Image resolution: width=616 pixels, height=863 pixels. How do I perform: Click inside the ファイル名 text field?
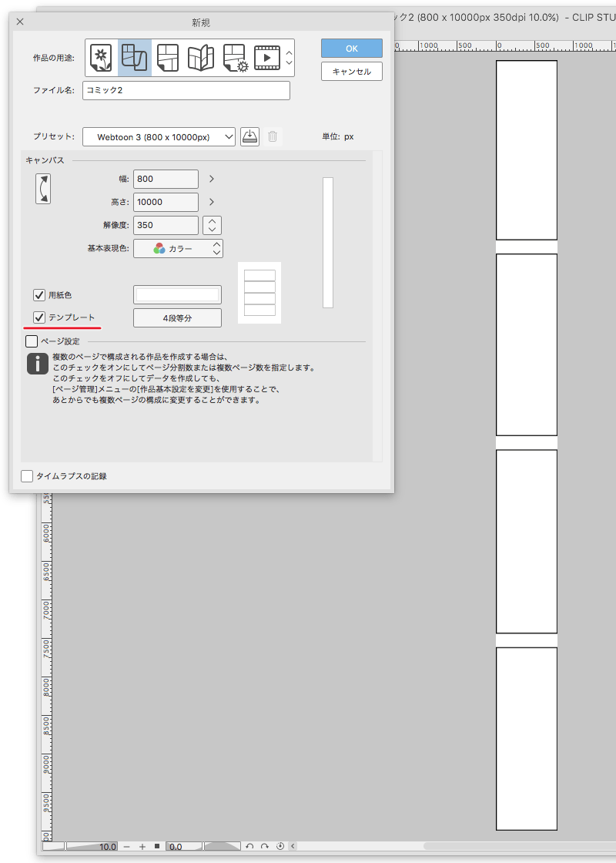pyautogui.click(x=185, y=90)
